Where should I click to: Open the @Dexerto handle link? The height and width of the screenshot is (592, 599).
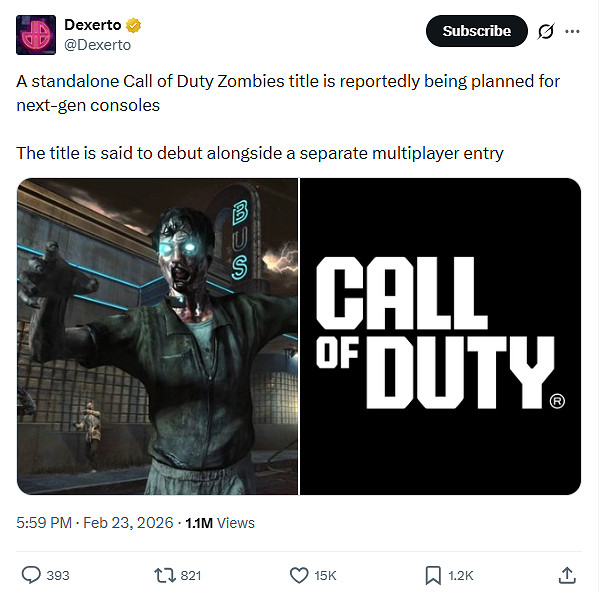[98, 45]
